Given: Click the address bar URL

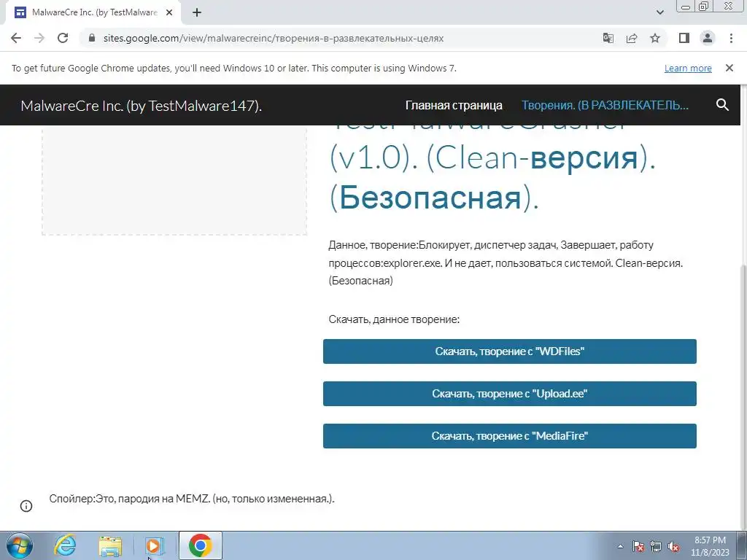Looking at the screenshot, I should [273, 38].
